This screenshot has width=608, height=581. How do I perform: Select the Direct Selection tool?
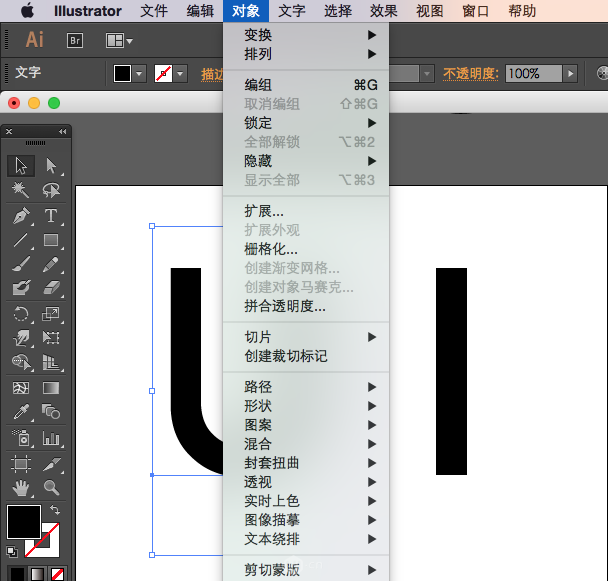51,166
